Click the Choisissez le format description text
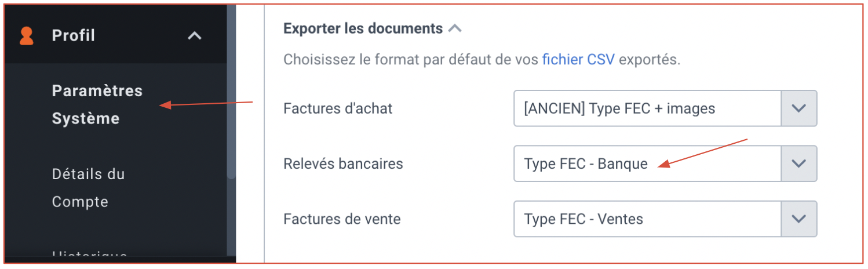This screenshot has height=269, width=868. (x=482, y=59)
